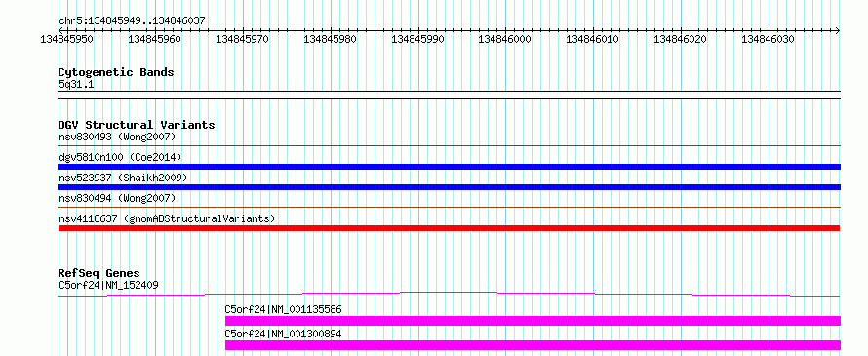The height and width of the screenshot is (356, 868).
Task: Click the left arrowhead of the ruler
Action: click(60, 30)
